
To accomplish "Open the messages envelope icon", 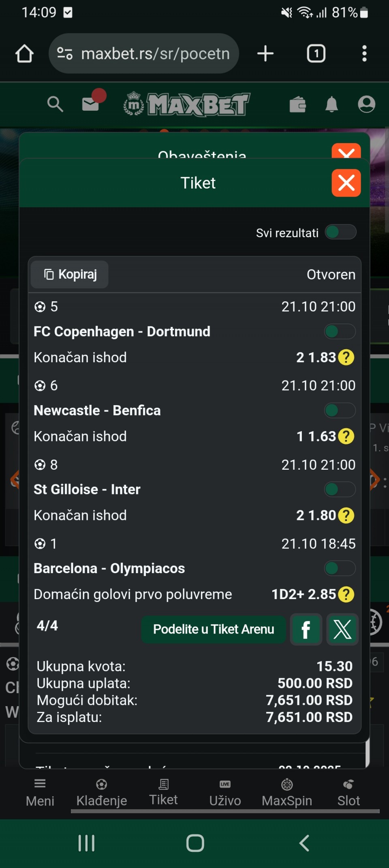I will coord(91,104).
